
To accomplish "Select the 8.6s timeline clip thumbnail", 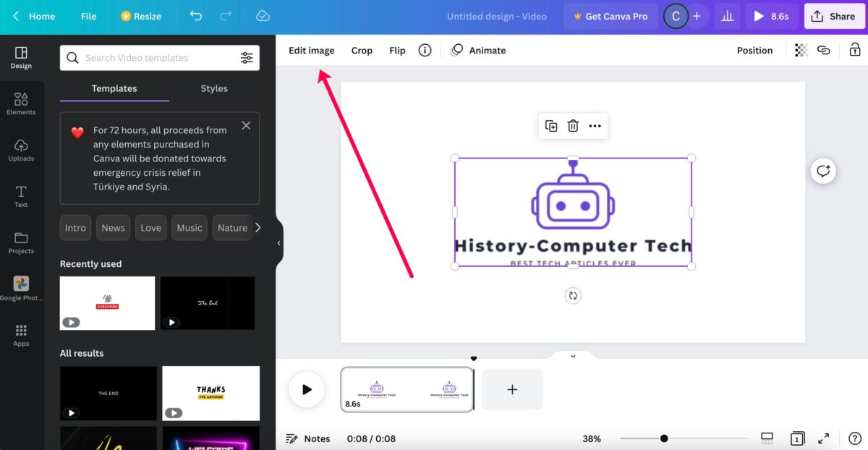I will click(x=407, y=389).
